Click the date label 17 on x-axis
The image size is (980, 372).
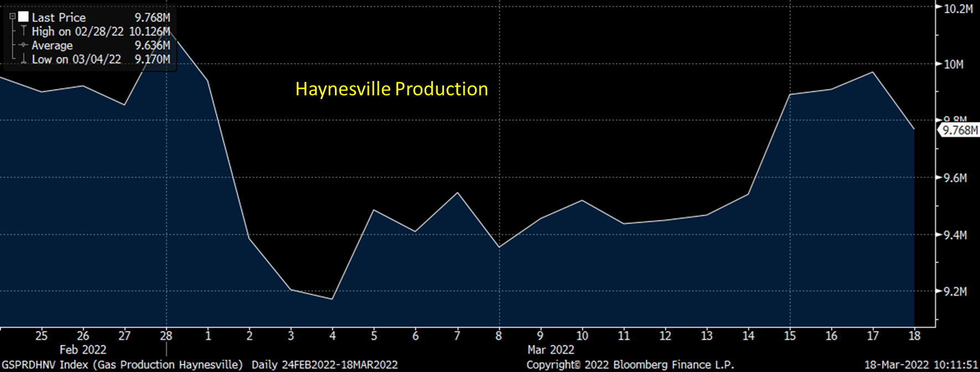pyautogui.click(x=873, y=335)
